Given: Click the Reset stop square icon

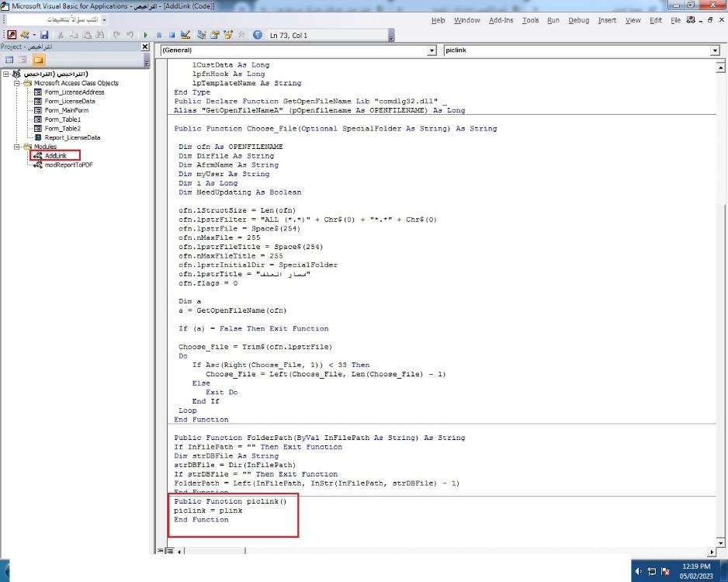Looking at the screenshot, I should tap(172, 35).
